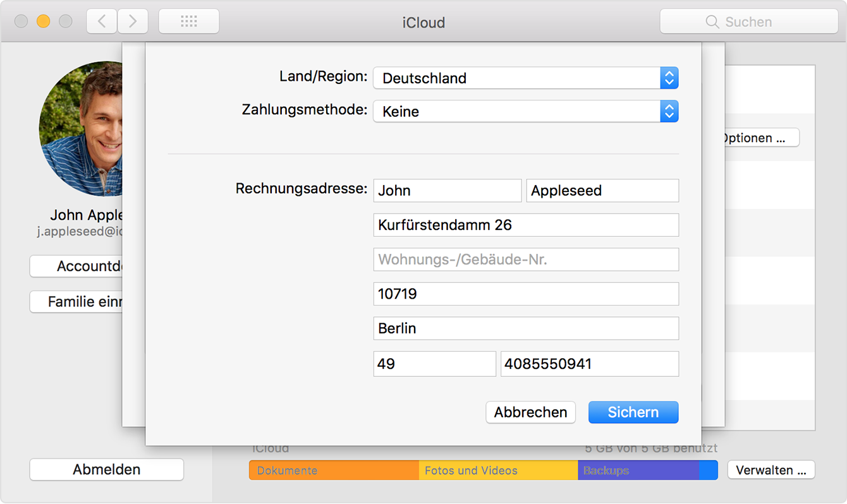Screen dimensions: 847x504
Task: Click the street field showing Kurfürstendamm 26
Action: [526, 225]
